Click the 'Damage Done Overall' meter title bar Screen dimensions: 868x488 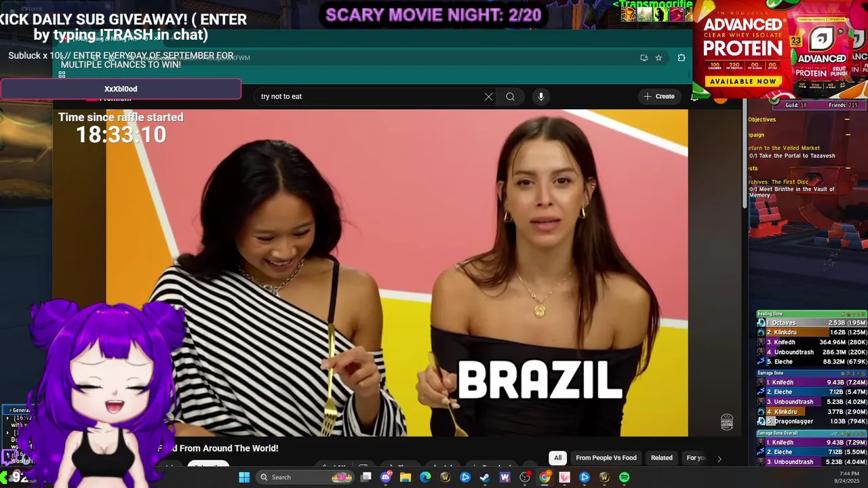pos(812,432)
